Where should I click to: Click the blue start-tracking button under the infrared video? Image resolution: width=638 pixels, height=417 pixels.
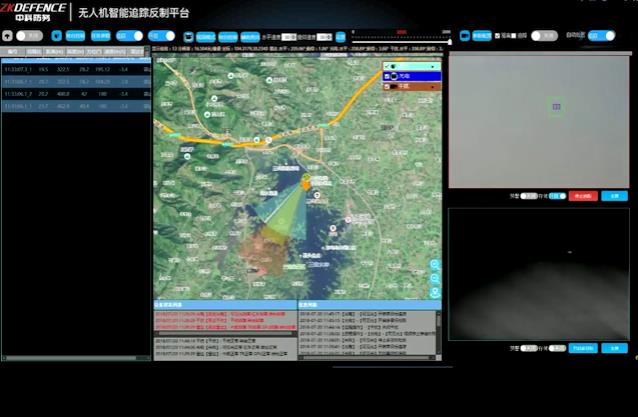[x=583, y=348]
